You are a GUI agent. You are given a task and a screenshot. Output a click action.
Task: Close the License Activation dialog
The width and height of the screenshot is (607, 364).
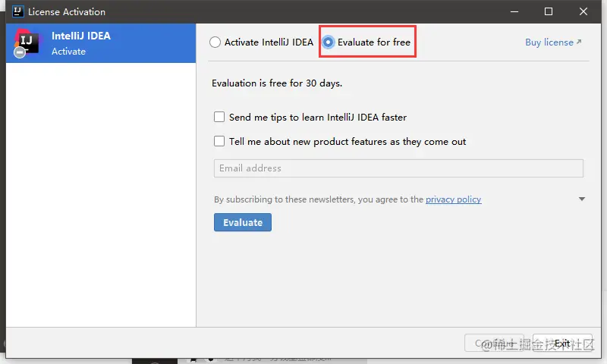coord(583,11)
